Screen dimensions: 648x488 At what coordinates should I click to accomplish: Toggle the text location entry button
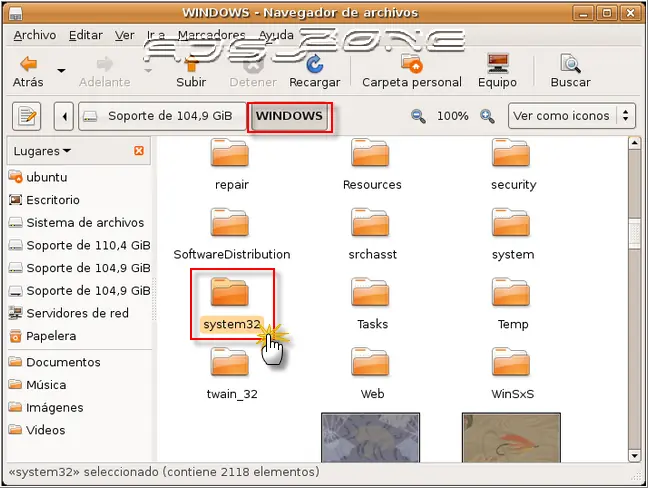[27, 116]
